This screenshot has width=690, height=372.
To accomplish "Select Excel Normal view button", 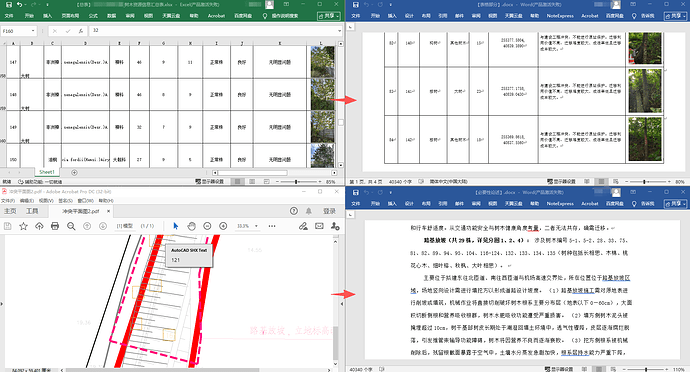I will click(238, 181).
